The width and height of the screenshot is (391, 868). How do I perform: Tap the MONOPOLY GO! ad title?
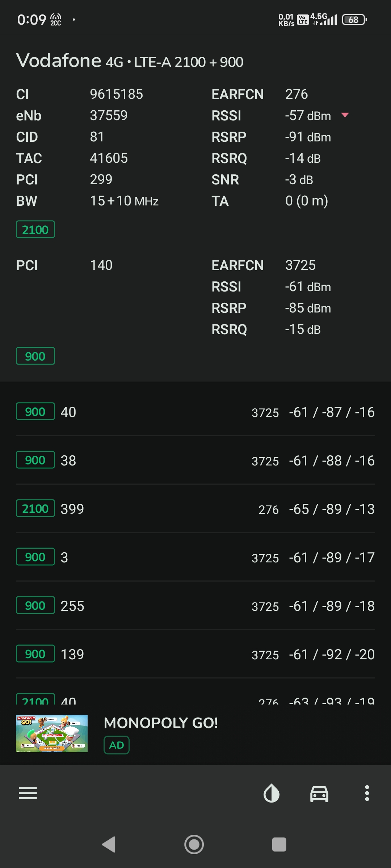(x=161, y=723)
